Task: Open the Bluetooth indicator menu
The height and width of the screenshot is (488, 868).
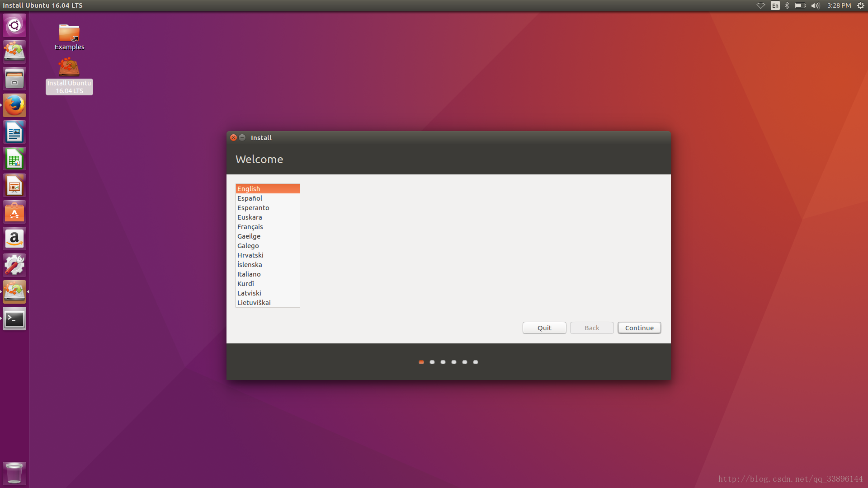Action: pyautogui.click(x=787, y=5)
